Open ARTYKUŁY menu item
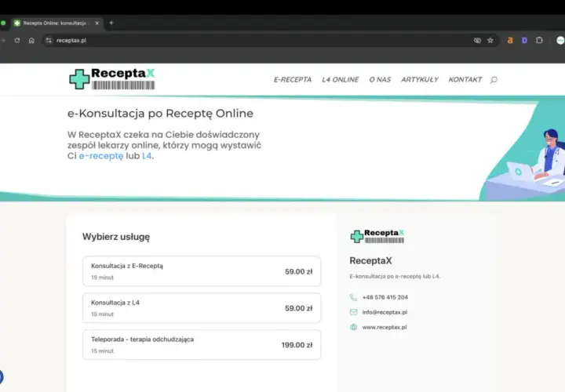This screenshot has height=392, width=565. (420, 79)
